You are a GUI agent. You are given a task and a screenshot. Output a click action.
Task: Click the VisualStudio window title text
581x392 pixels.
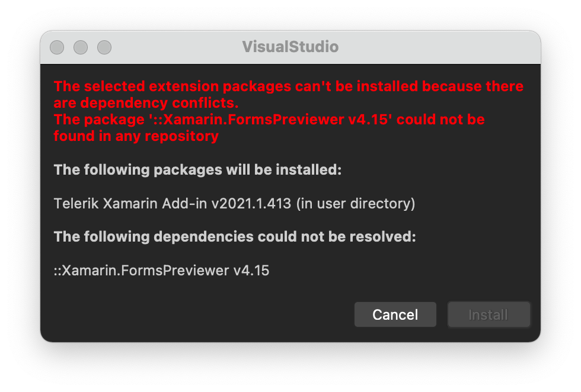coord(290,47)
